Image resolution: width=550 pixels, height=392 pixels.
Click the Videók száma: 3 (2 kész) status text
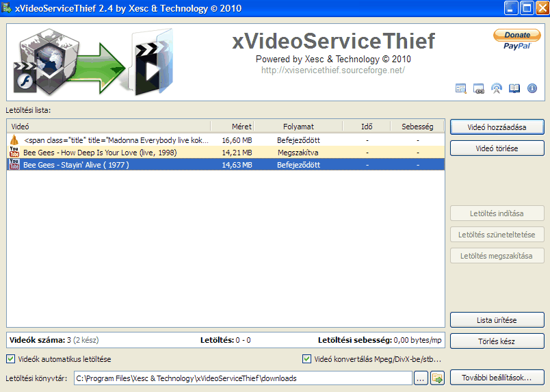(54, 340)
